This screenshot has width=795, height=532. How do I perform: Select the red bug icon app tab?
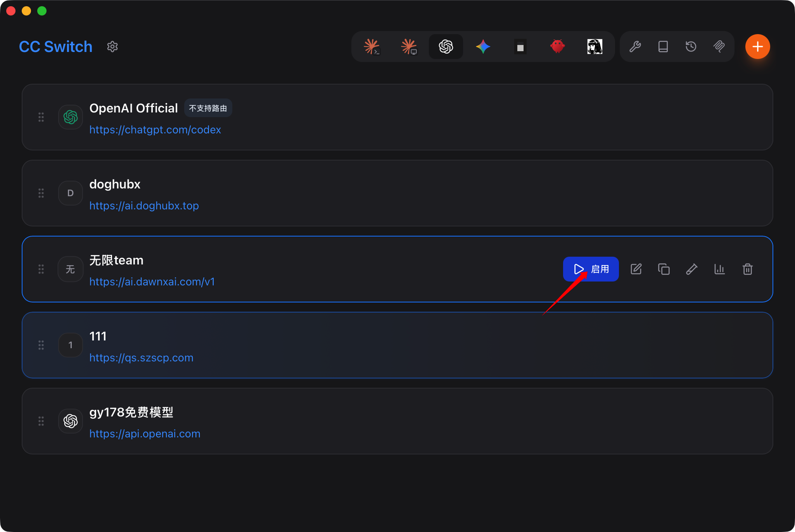pos(558,47)
